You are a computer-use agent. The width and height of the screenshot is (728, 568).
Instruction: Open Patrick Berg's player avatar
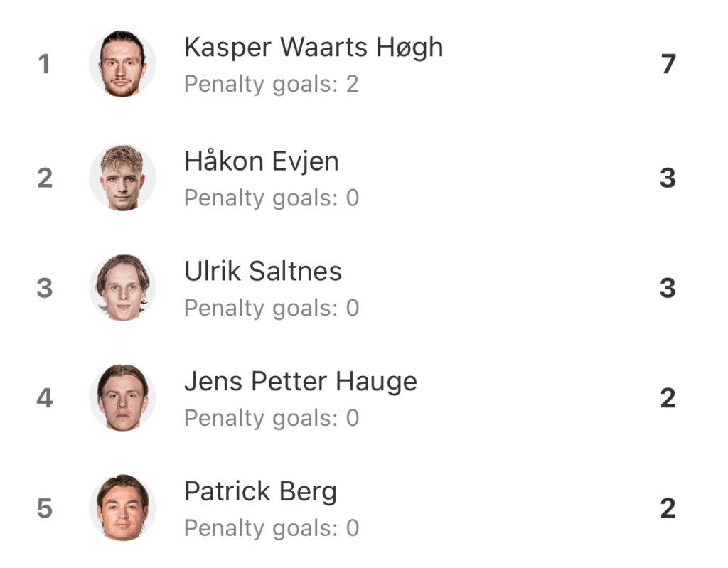tap(122, 508)
